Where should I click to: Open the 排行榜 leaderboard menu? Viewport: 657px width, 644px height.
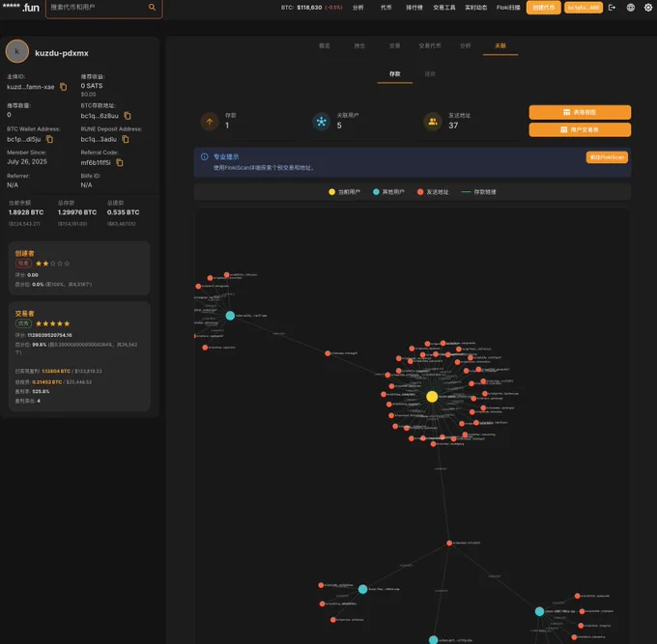pos(414,8)
